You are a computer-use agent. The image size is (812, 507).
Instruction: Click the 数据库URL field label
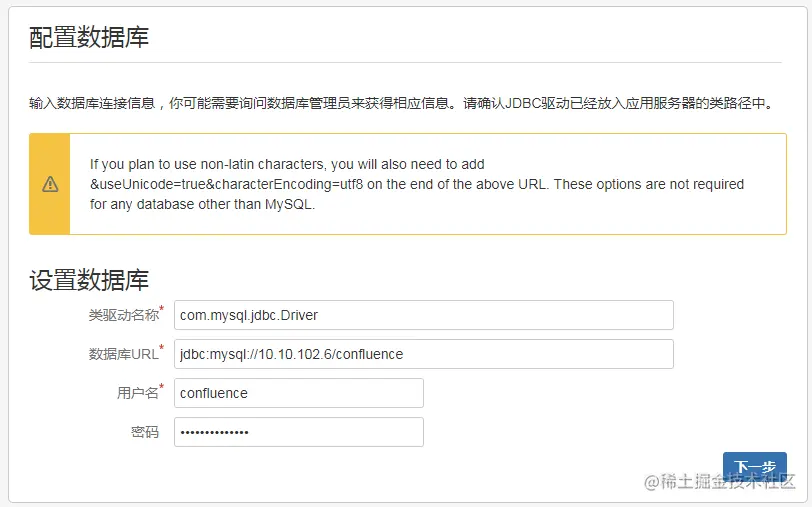pyautogui.click(x=123, y=354)
